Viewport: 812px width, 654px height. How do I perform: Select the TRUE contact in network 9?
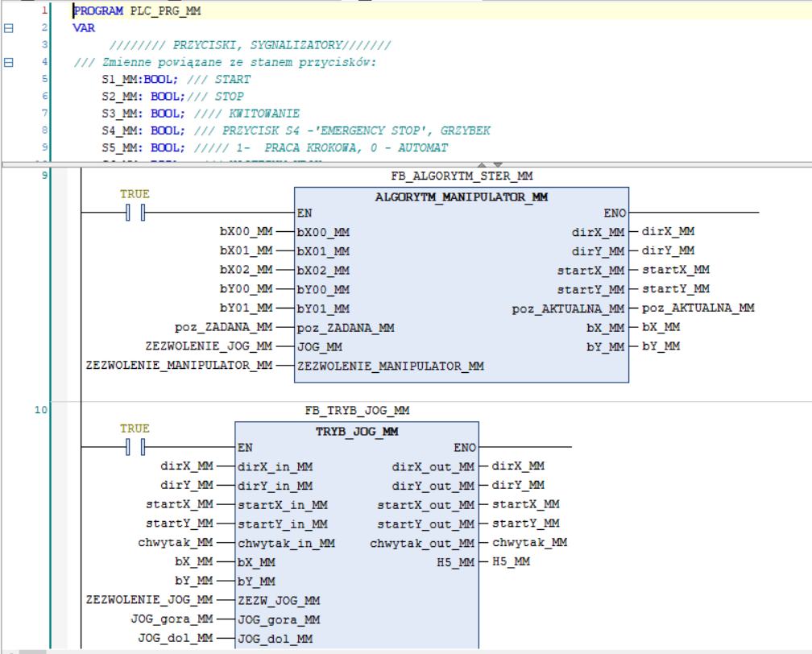[x=135, y=213]
